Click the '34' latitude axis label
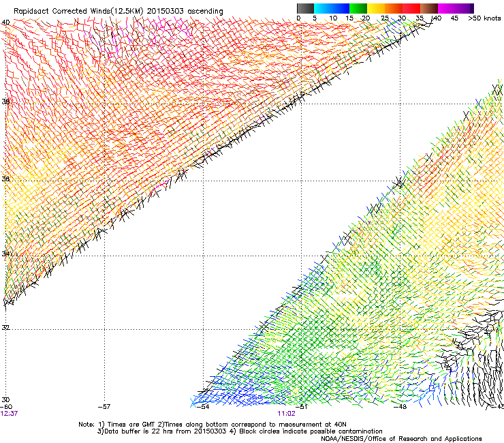The height and width of the screenshot is (443, 504). tap(5, 254)
